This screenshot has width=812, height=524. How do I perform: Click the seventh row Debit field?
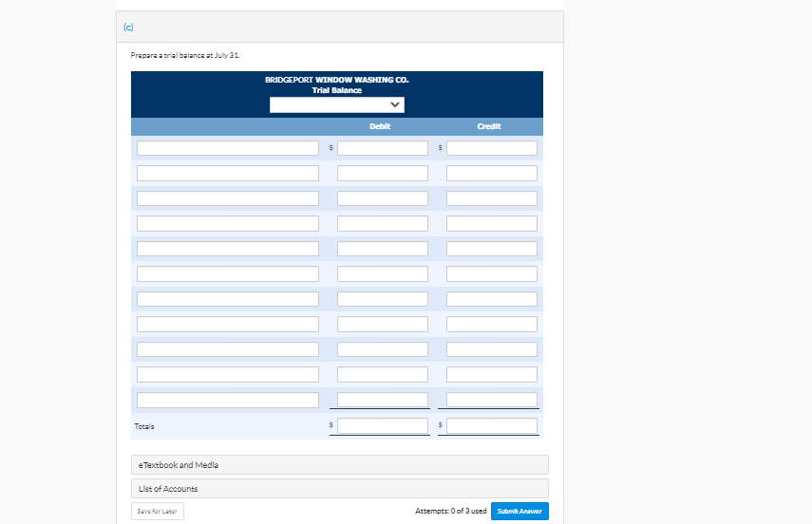383,299
